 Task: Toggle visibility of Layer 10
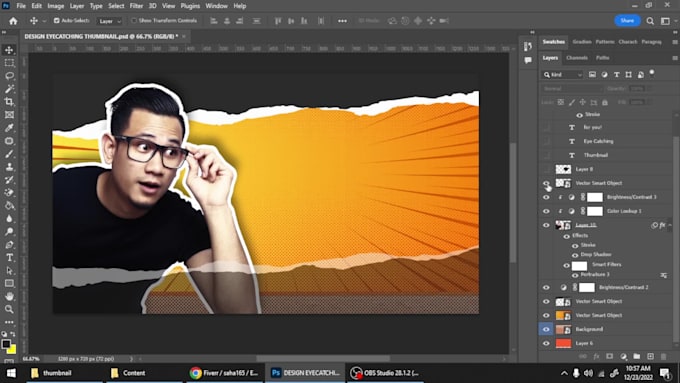tap(546, 225)
